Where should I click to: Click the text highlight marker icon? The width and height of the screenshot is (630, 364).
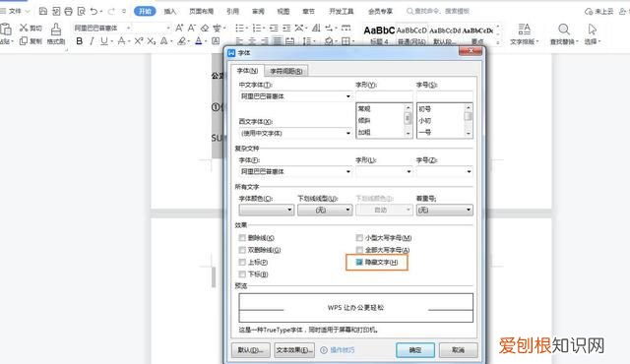click(x=182, y=41)
